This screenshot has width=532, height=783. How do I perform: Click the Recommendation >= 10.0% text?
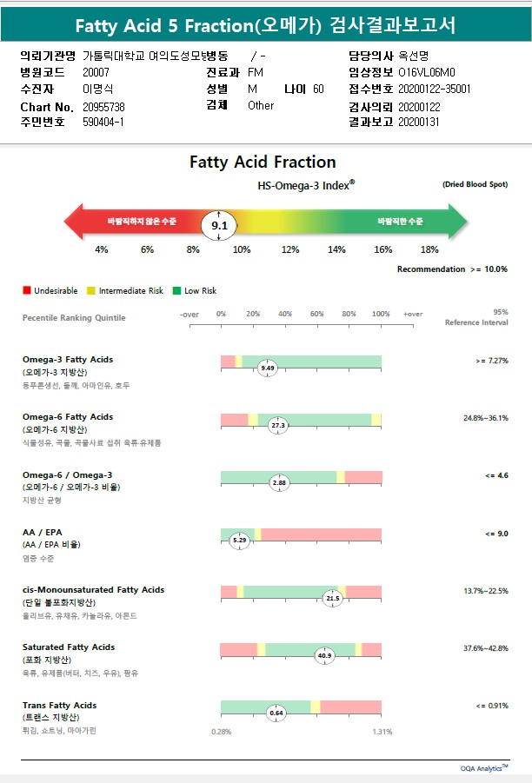(452, 269)
